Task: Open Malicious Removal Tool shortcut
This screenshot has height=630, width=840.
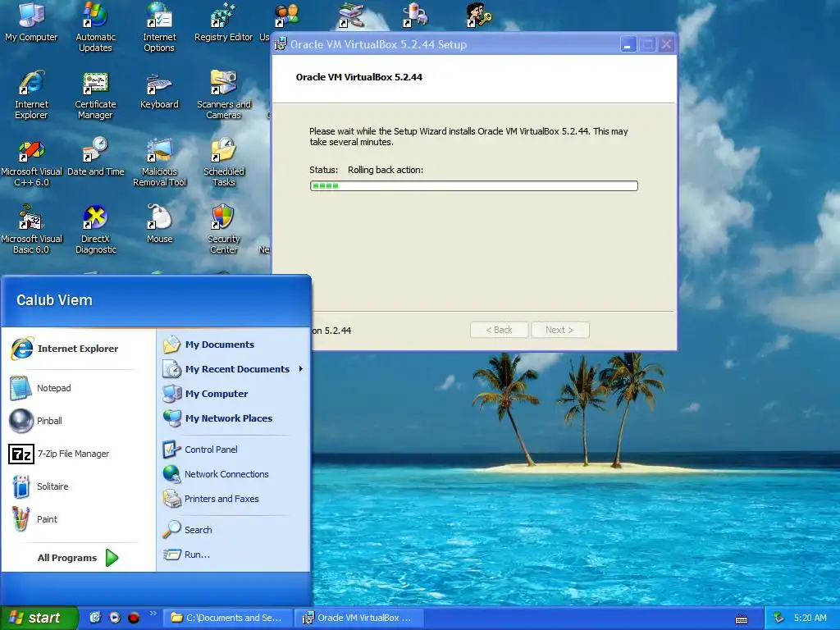Action: click(159, 162)
